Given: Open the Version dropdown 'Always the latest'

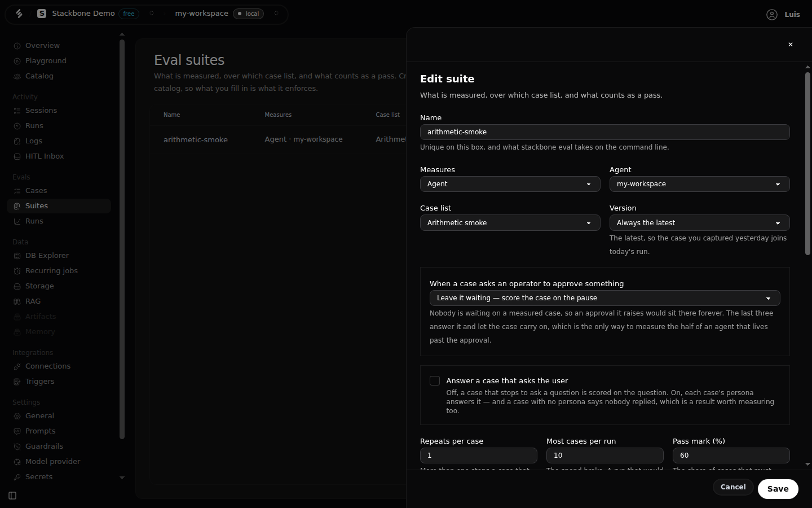Looking at the screenshot, I should pyautogui.click(x=699, y=223).
